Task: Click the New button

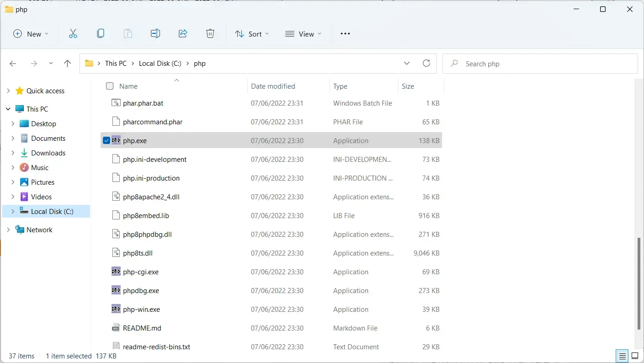Action: click(31, 34)
